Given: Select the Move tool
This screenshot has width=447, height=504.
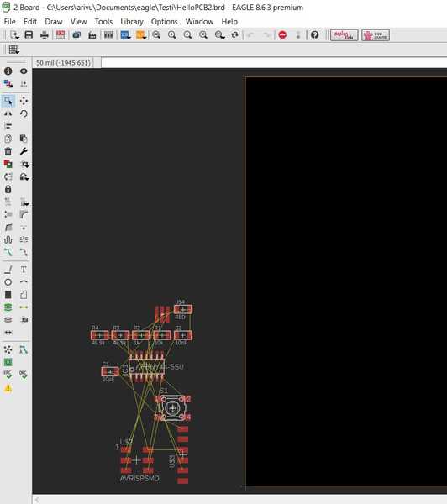Looking at the screenshot, I should point(24,101).
